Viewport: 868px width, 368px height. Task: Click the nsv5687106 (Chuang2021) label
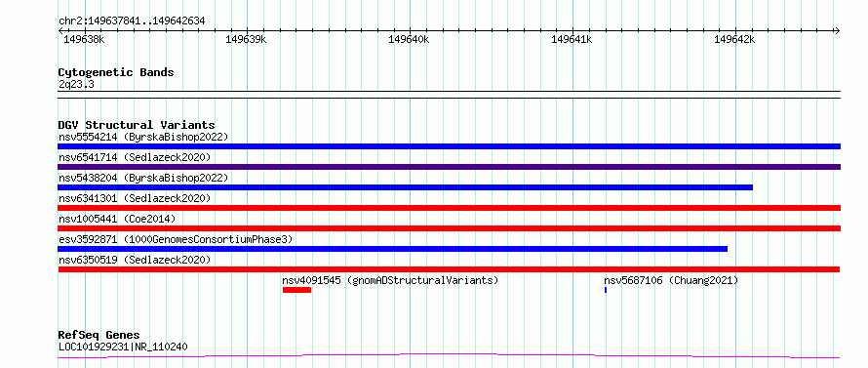point(671,280)
